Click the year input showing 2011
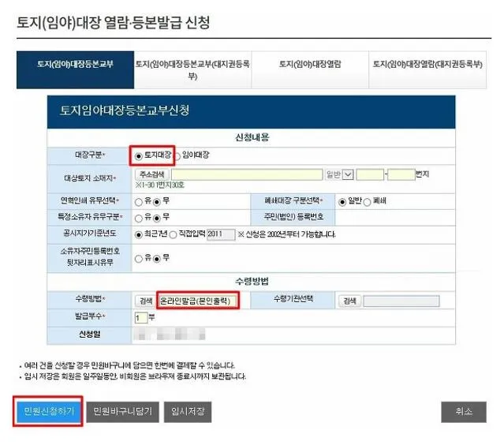The height and width of the screenshot is (445, 504). (x=221, y=234)
